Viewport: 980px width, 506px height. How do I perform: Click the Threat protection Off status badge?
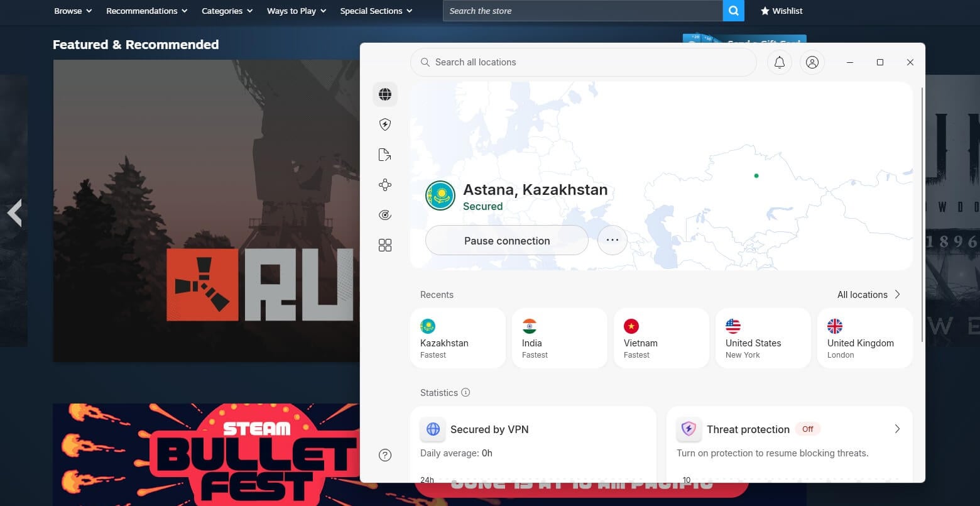point(808,429)
